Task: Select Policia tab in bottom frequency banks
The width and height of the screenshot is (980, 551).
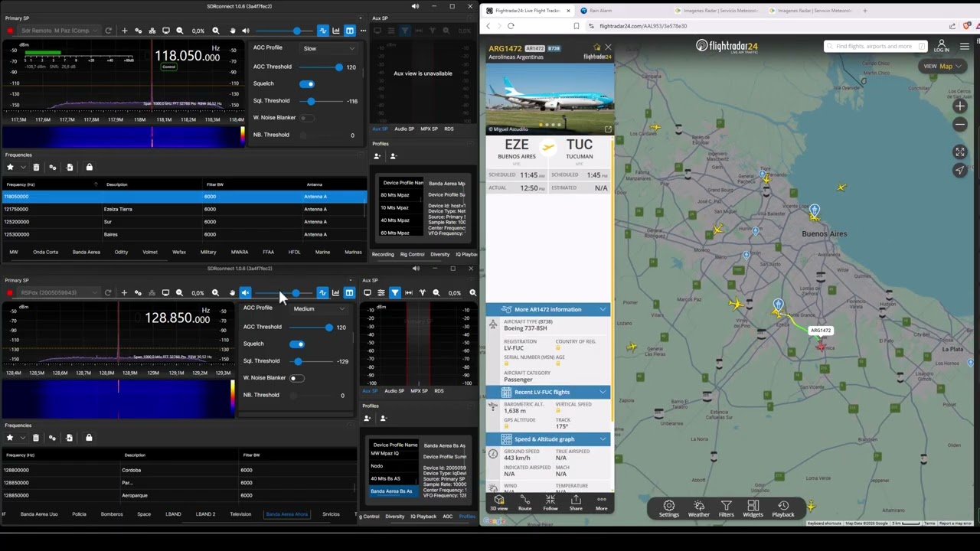Action: pos(79,514)
